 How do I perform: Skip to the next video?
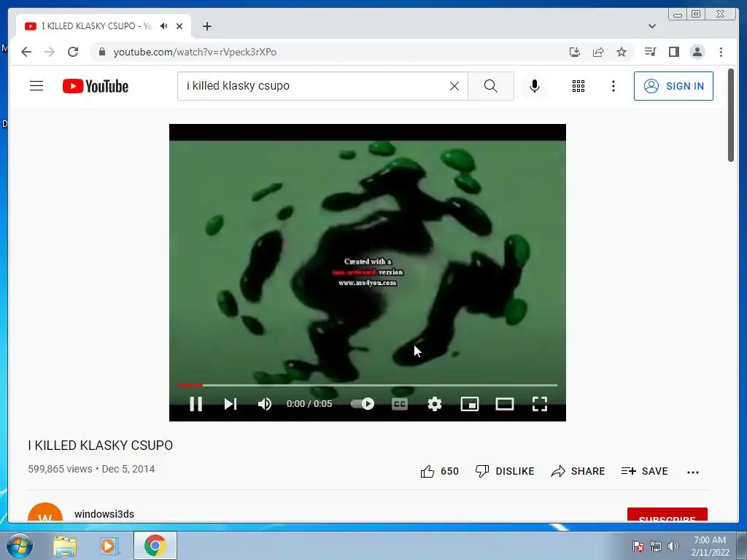pos(231,404)
